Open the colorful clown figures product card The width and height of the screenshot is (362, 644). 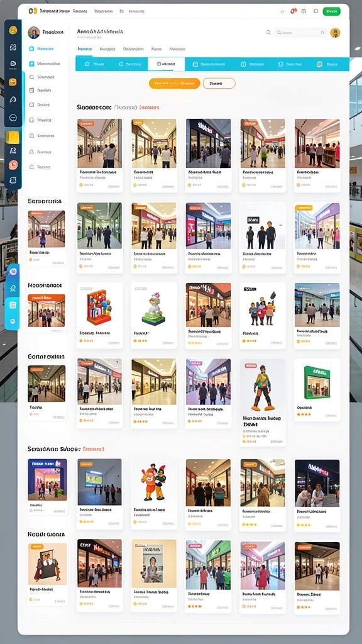(x=154, y=494)
